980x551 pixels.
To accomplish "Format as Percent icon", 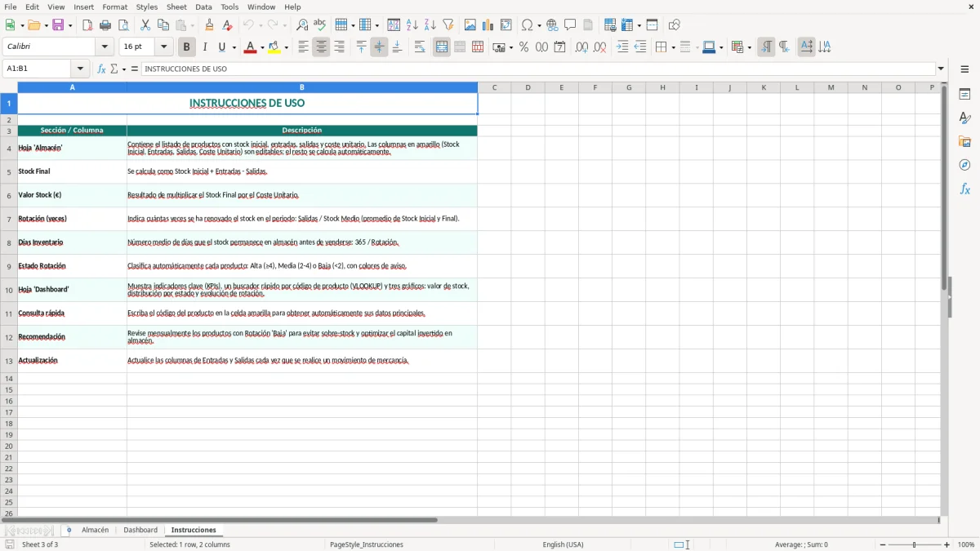I will (x=524, y=47).
